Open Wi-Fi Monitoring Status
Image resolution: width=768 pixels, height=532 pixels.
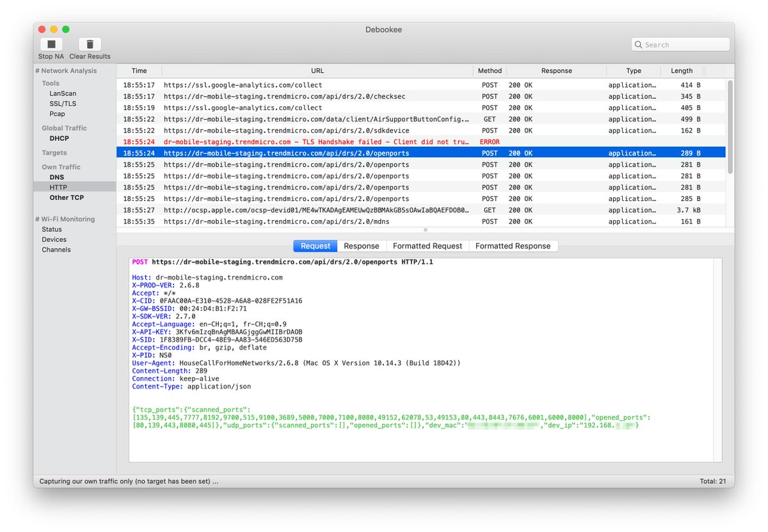click(52, 229)
